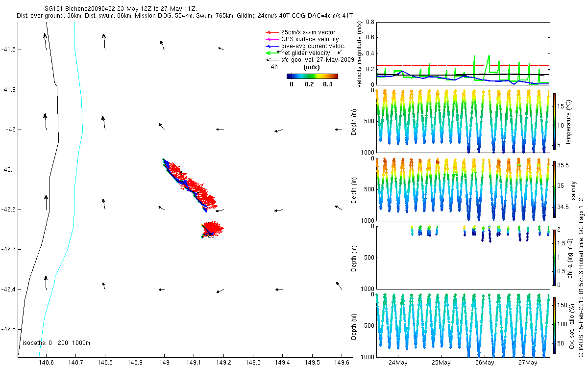The image size is (588, 368).
Task: Click the 34.5 salinity colorbar tick
Action: (563, 207)
